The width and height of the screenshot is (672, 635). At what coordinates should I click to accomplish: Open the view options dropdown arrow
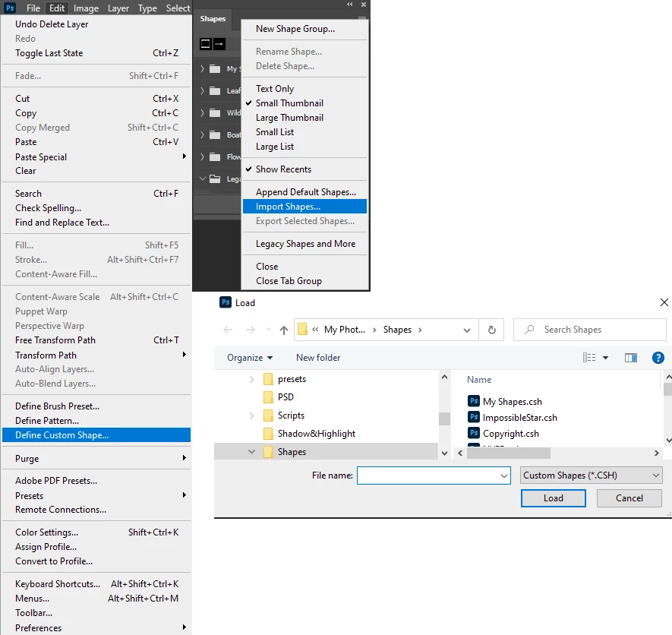coord(606,357)
